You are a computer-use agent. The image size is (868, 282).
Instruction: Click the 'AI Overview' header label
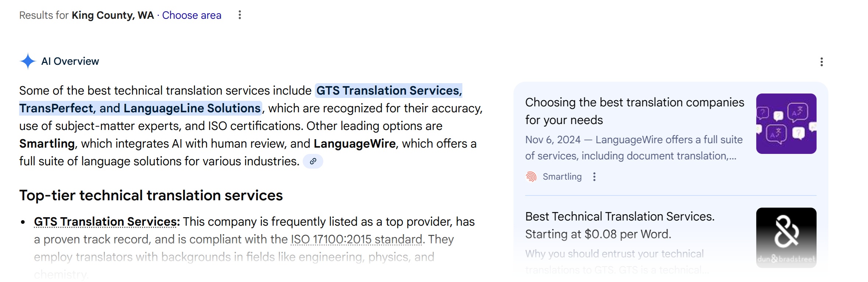click(x=70, y=61)
